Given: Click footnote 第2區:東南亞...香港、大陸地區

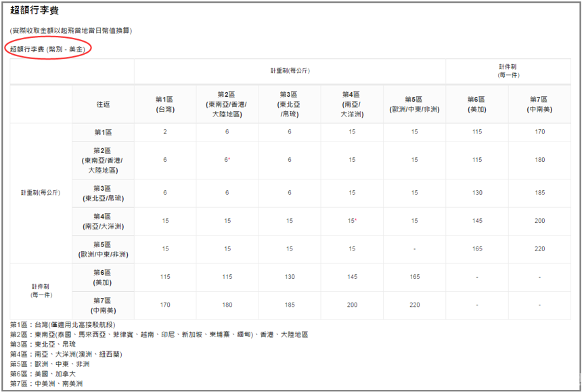Looking at the screenshot, I should tap(159, 335).
